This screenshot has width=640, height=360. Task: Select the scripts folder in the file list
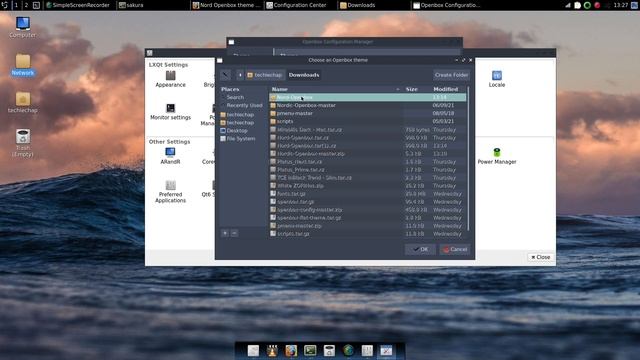point(367,121)
